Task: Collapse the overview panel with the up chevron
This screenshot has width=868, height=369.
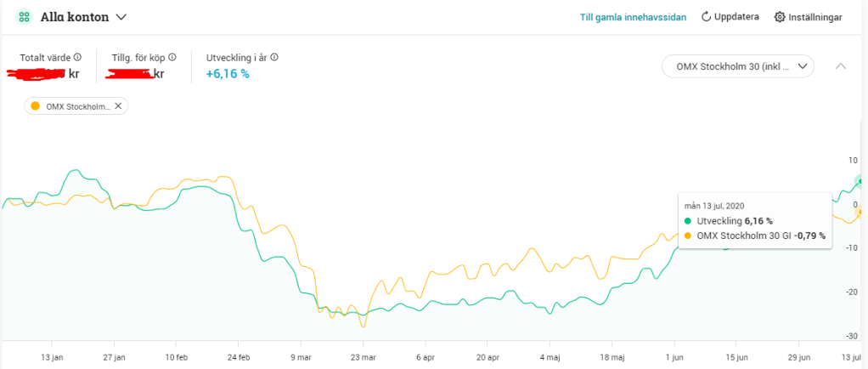Action: point(841,65)
